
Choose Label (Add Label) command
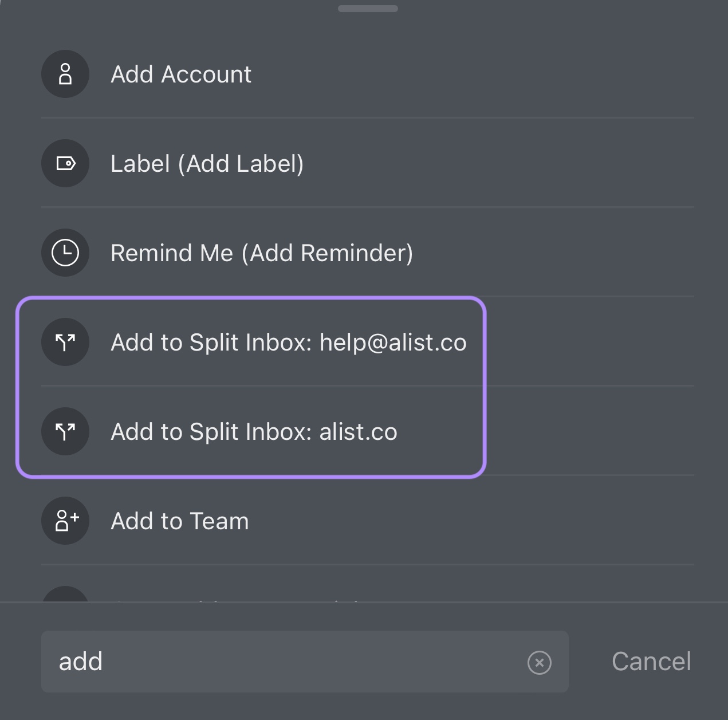(x=368, y=163)
